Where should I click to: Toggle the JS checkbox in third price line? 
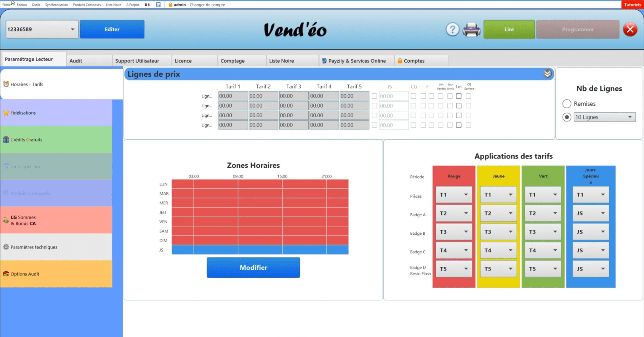pos(374,115)
